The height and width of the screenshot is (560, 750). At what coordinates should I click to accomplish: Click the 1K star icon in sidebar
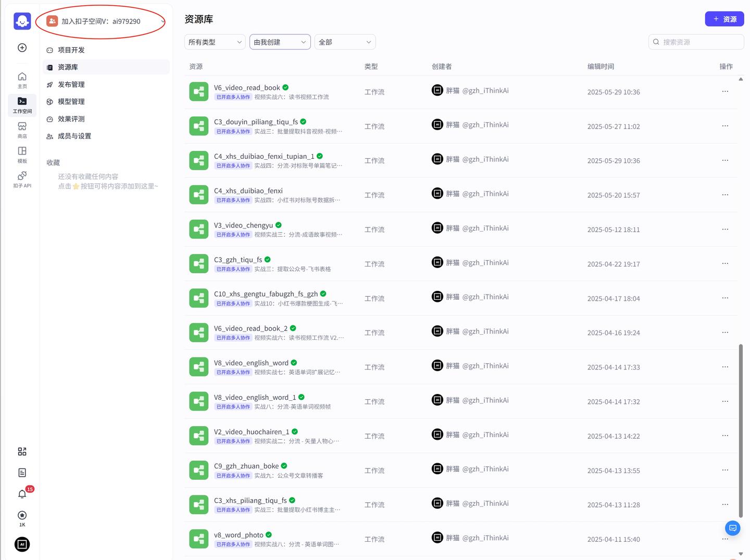(22, 515)
